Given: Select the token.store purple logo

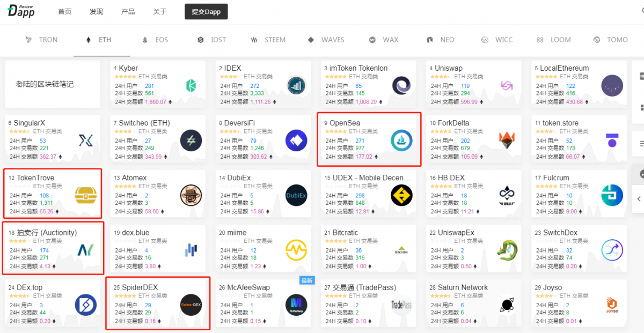Looking at the screenshot, I should 612,140.
